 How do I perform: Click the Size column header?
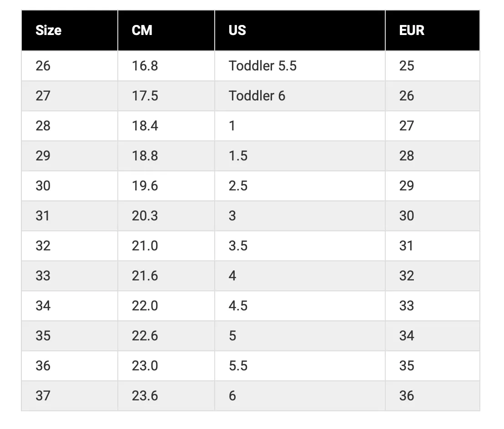(70, 30)
